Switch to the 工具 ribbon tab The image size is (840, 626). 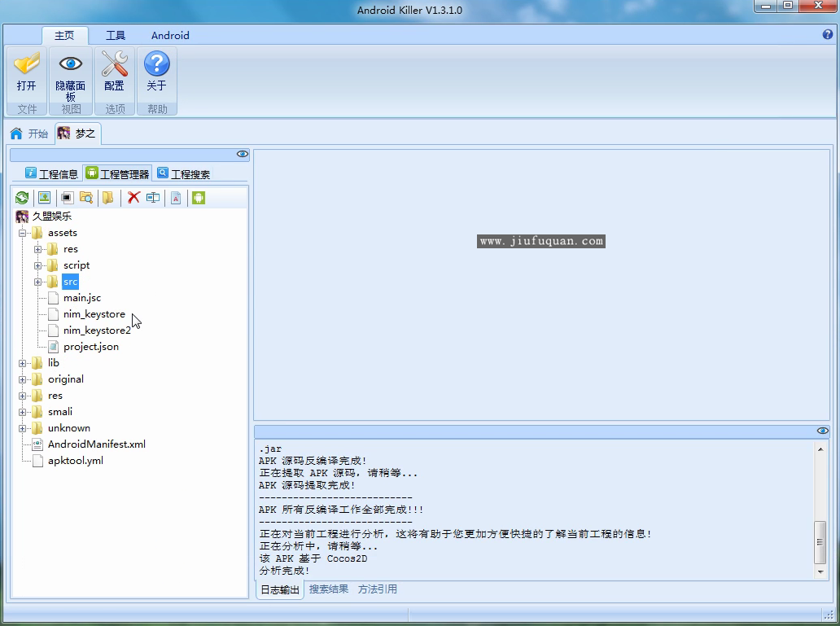pyautogui.click(x=116, y=35)
